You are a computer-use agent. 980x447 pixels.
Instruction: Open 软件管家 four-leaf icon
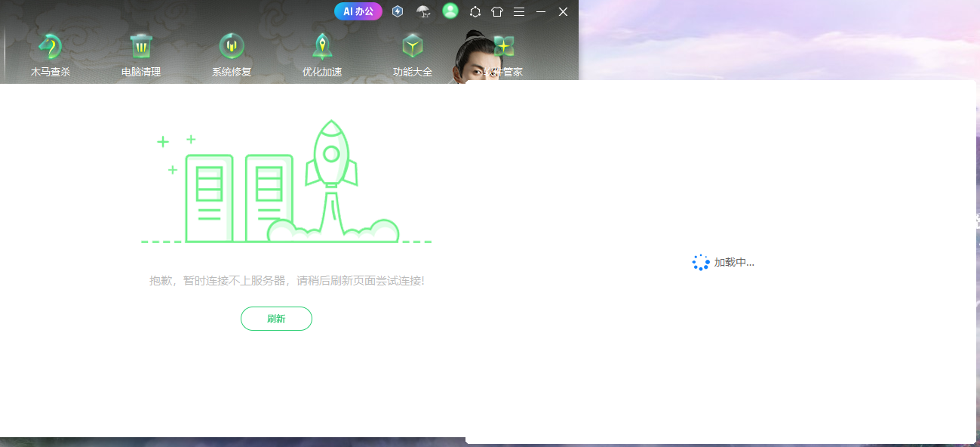pos(504,47)
